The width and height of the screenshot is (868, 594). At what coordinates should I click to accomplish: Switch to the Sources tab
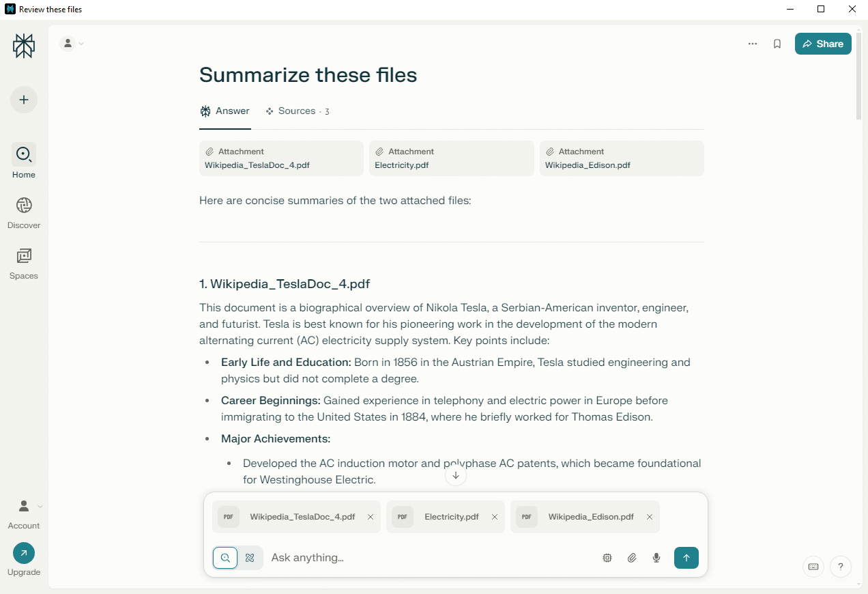(298, 111)
